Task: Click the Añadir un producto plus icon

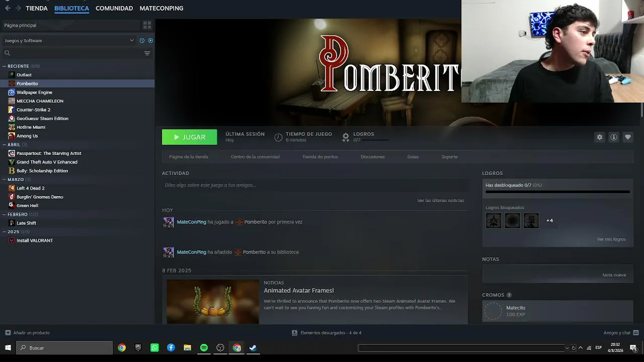Action: click(x=8, y=333)
